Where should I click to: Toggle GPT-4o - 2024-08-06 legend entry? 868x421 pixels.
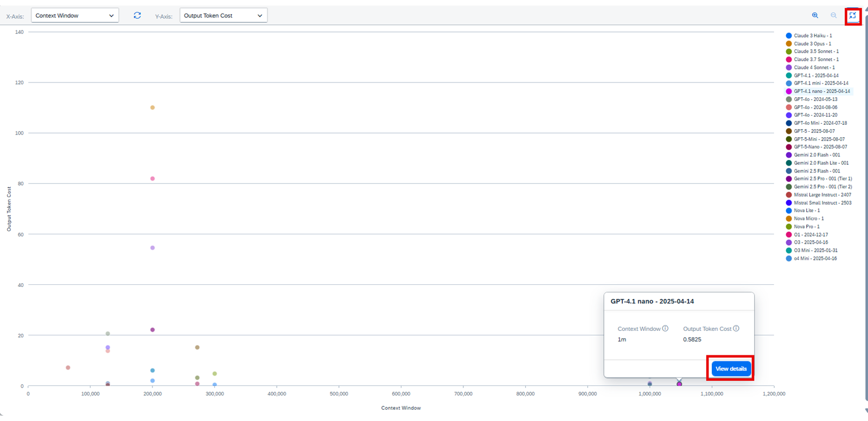[x=812, y=107]
